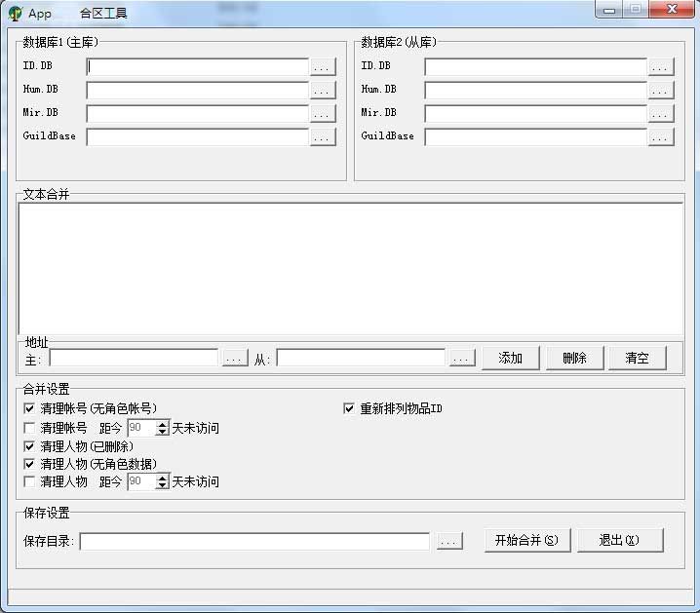700x613 pixels.
Task: Click the 添加 button
Action: [x=511, y=358]
